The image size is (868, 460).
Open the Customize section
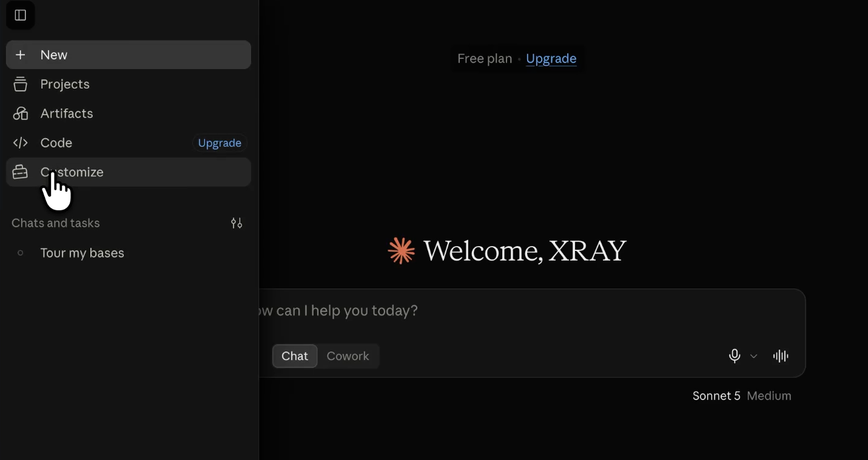point(129,172)
